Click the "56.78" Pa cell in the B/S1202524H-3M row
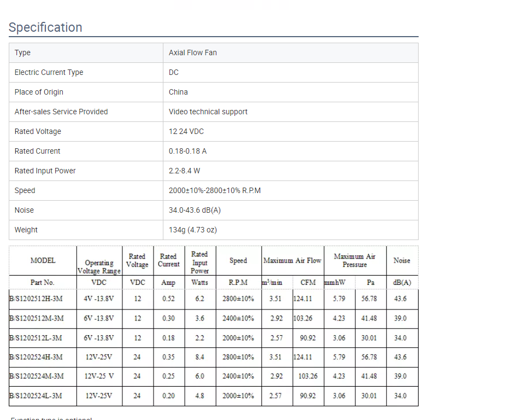Viewport: 523px width, 420px height. tap(369, 357)
